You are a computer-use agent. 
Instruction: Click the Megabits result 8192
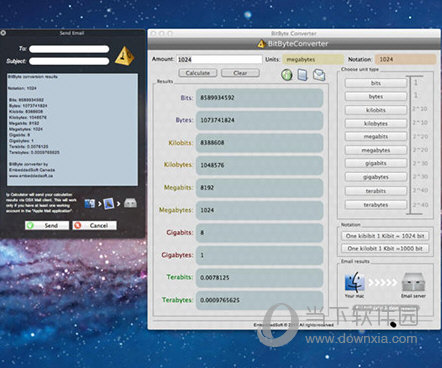[259, 188]
